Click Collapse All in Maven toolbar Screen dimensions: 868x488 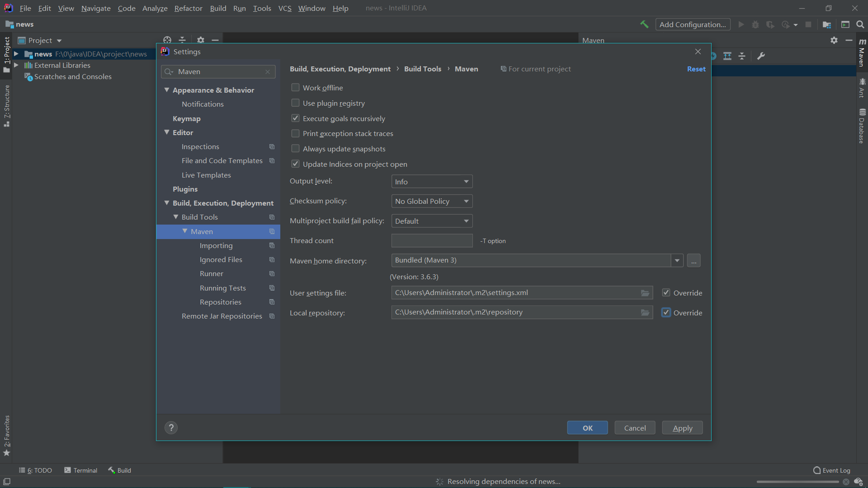(742, 56)
